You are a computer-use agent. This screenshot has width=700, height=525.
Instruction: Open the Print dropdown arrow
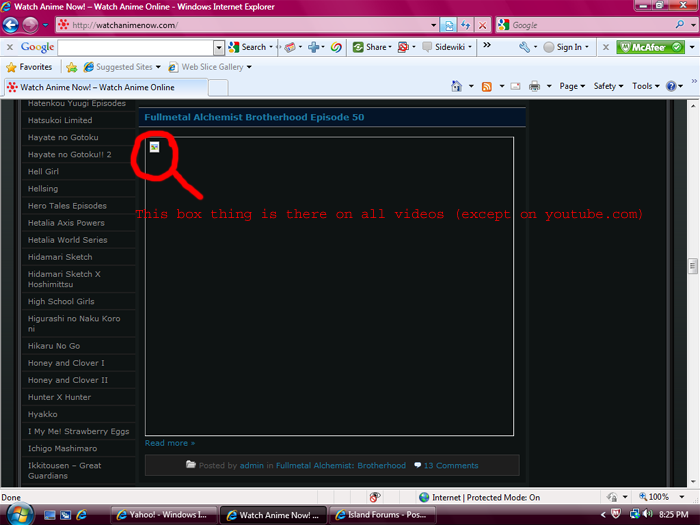pyautogui.click(x=549, y=86)
